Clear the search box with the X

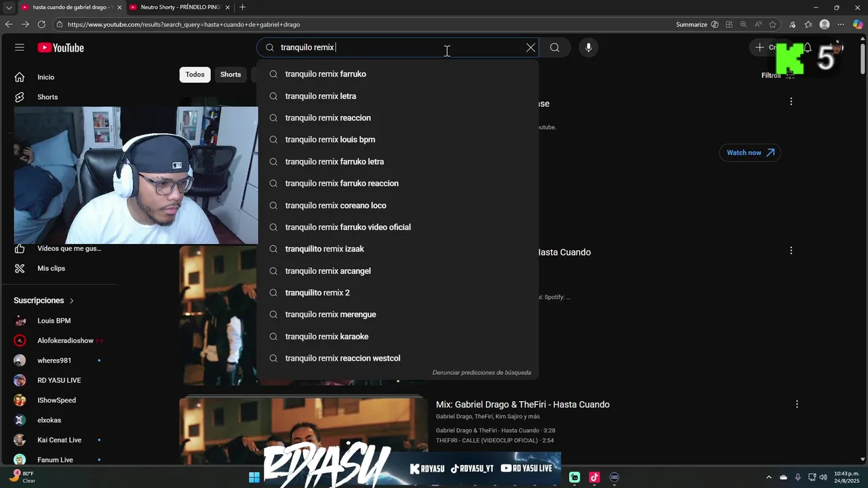pyautogui.click(x=531, y=47)
